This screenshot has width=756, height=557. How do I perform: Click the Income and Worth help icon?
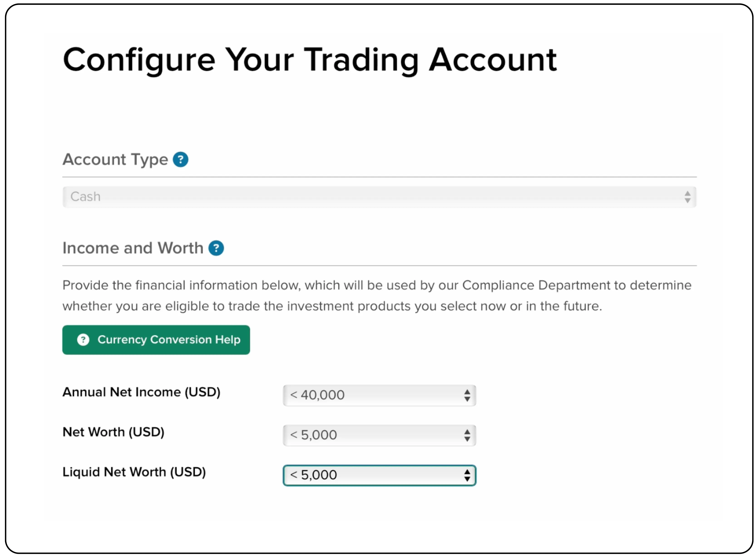217,248
